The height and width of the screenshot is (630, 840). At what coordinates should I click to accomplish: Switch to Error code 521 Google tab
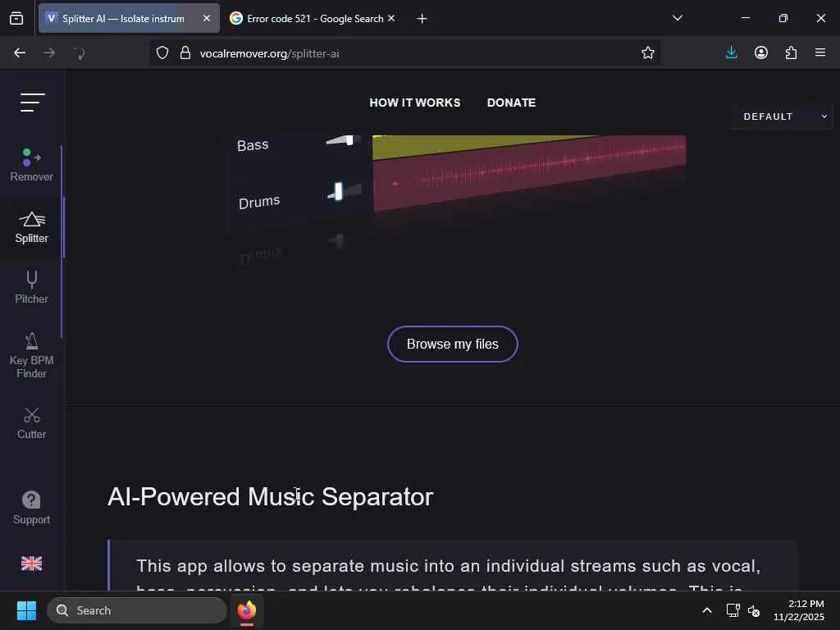313,18
